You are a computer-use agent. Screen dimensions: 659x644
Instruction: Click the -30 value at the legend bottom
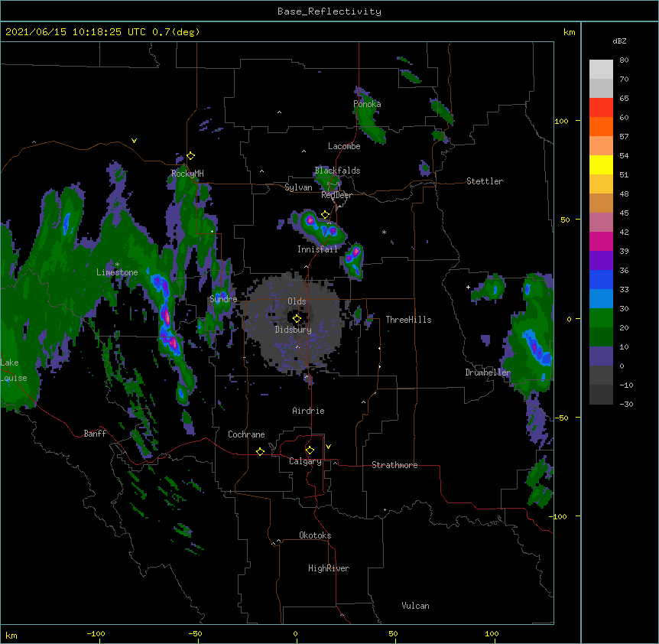626,404
